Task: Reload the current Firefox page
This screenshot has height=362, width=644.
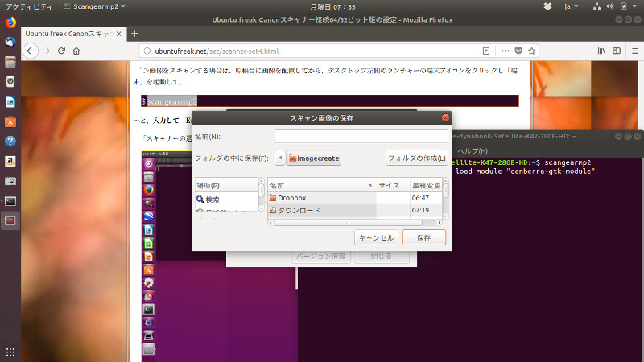Action: tap(61, 51)
